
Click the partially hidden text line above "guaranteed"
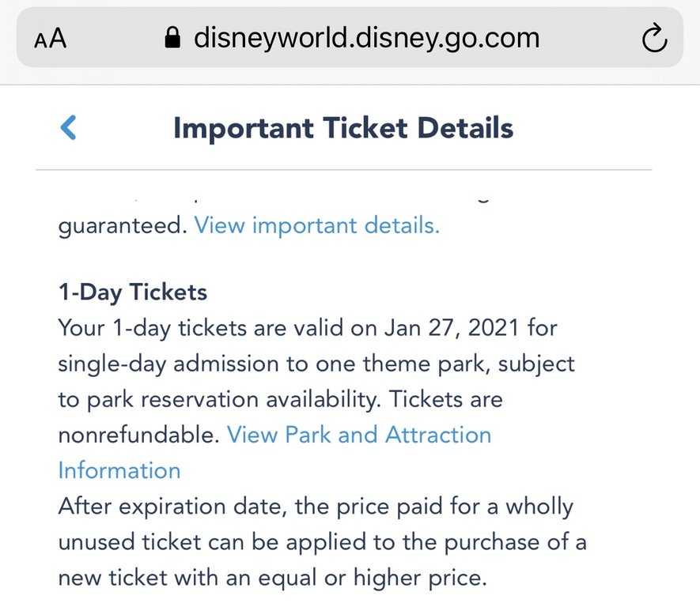pyautogui.click(x=316, y=196)
